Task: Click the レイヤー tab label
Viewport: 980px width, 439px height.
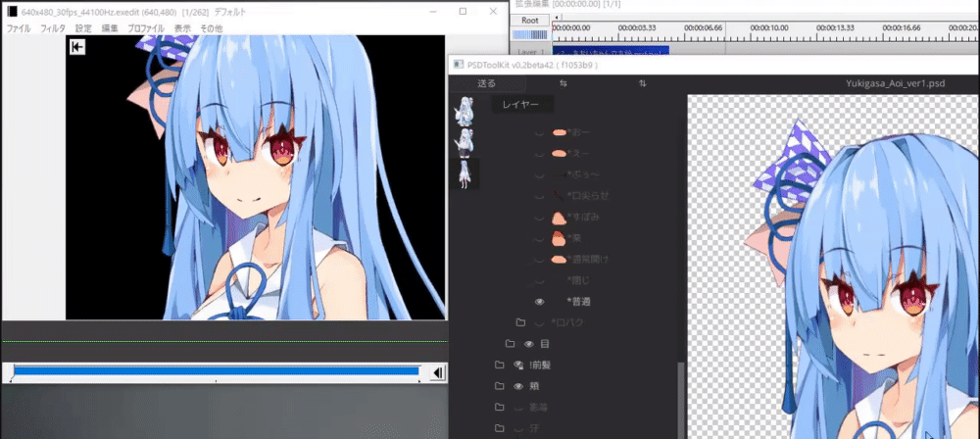Action: (x=520, y=105)
